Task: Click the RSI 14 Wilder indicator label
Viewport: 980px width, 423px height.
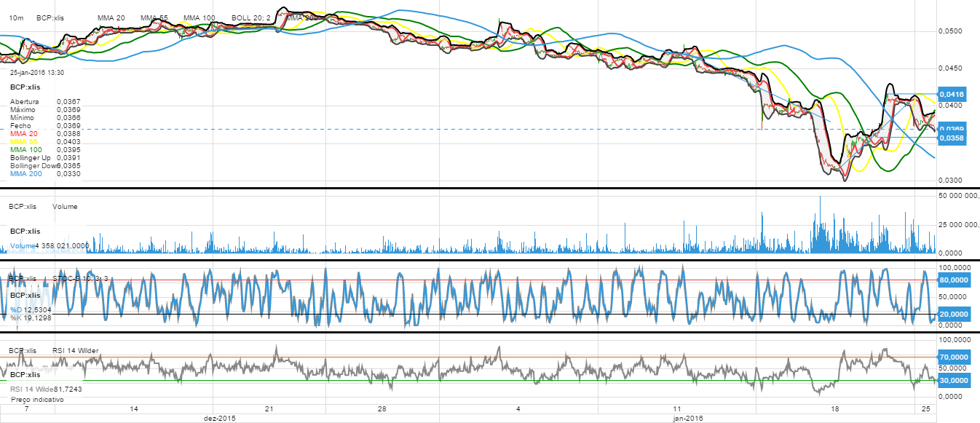Action: pos(75,350)
